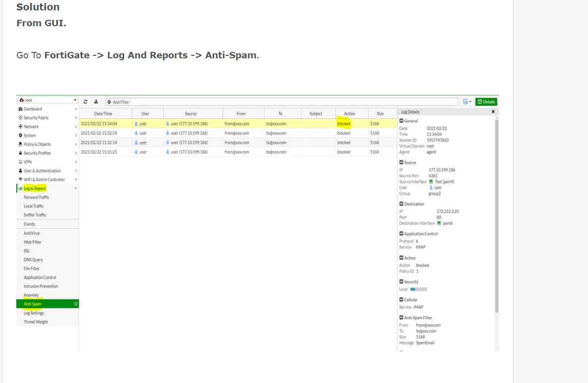588x383 pixels.
Task: Open the Events log page
Action: tap(29, 224)
